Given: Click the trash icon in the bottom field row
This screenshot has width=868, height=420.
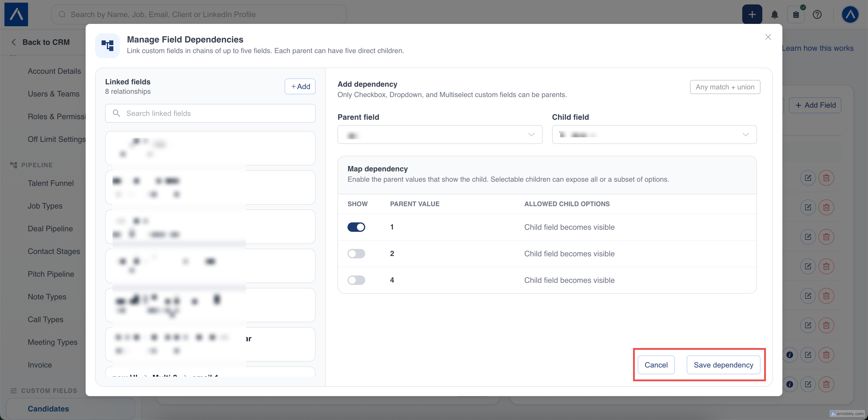Looking at the screenshot, I should [x=826, y=384].
